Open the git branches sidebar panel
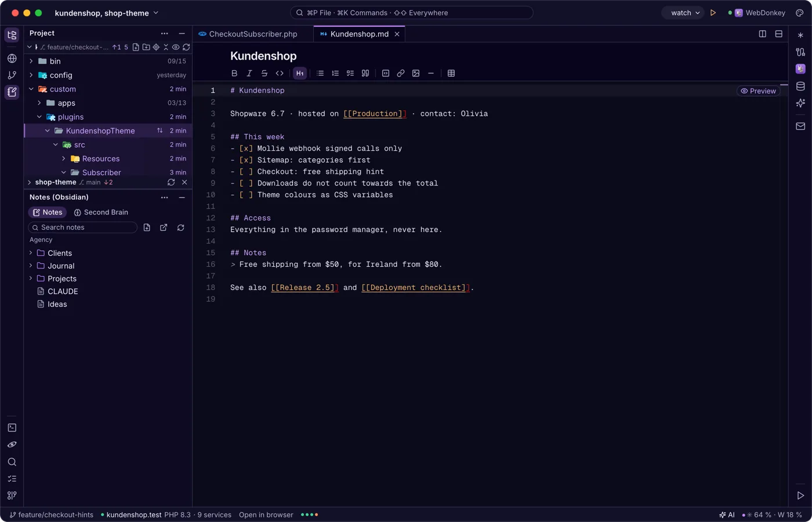The image size is (812, 522). 12,75
